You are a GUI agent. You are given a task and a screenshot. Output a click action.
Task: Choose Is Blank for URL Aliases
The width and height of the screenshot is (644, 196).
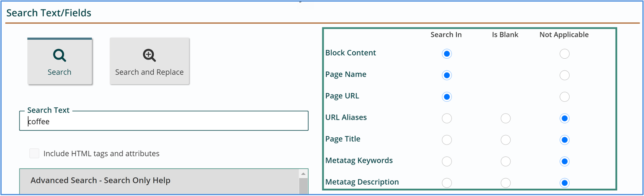tap(505, 118)
